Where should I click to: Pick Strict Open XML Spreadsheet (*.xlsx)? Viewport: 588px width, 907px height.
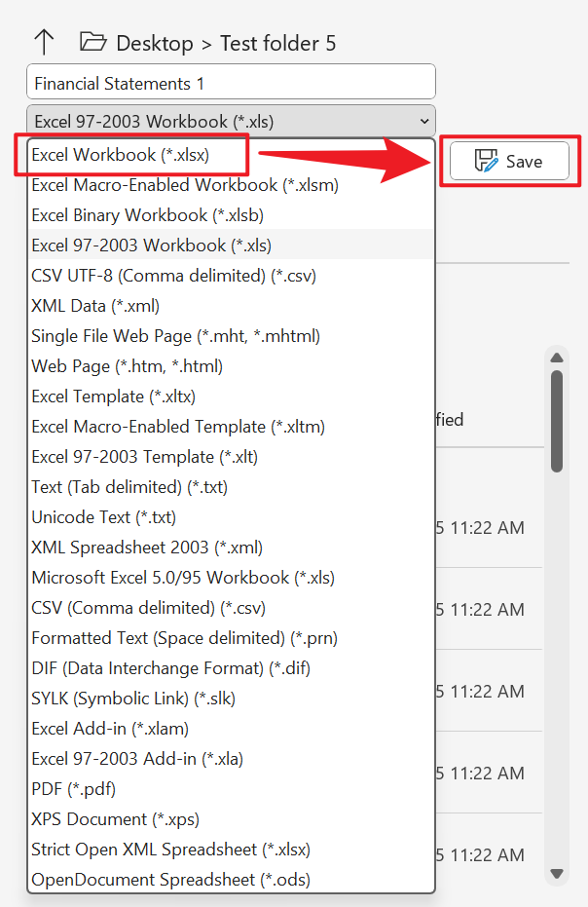(231, 850)
